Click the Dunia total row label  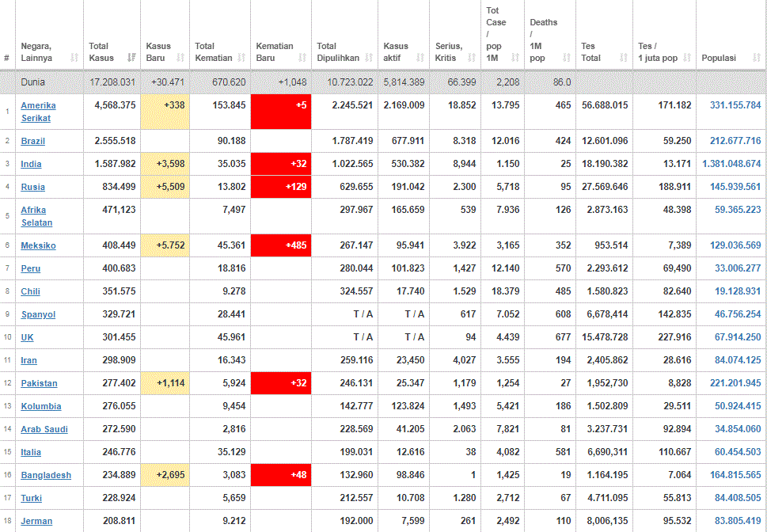click(x=32, y=82)
